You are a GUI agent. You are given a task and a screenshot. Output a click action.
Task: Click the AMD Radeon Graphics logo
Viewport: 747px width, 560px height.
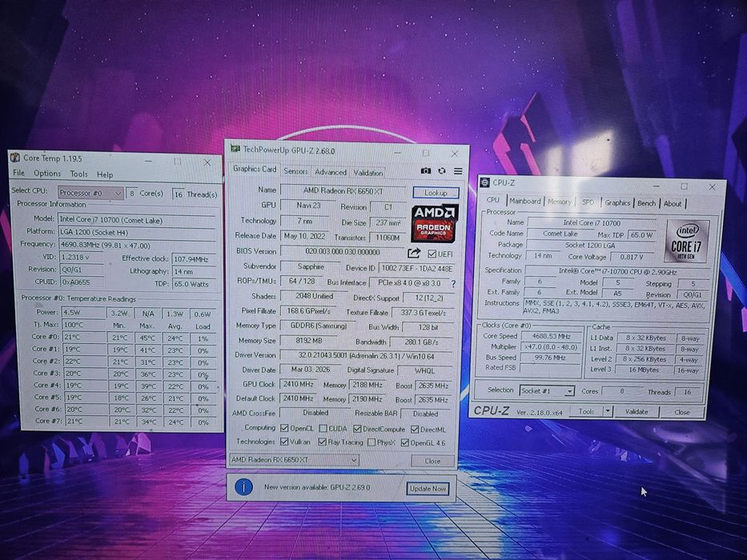coord(435,223)
